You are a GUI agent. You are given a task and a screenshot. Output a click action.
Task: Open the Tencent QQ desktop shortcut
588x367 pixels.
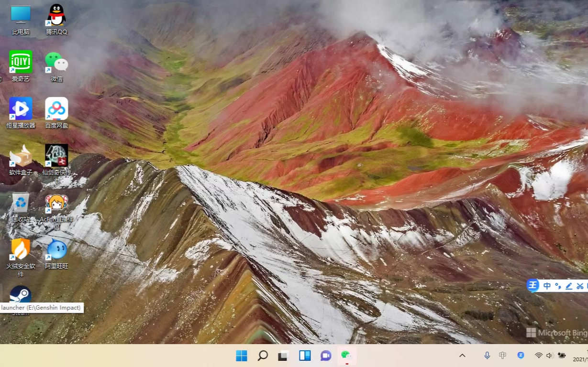point(56,16)
